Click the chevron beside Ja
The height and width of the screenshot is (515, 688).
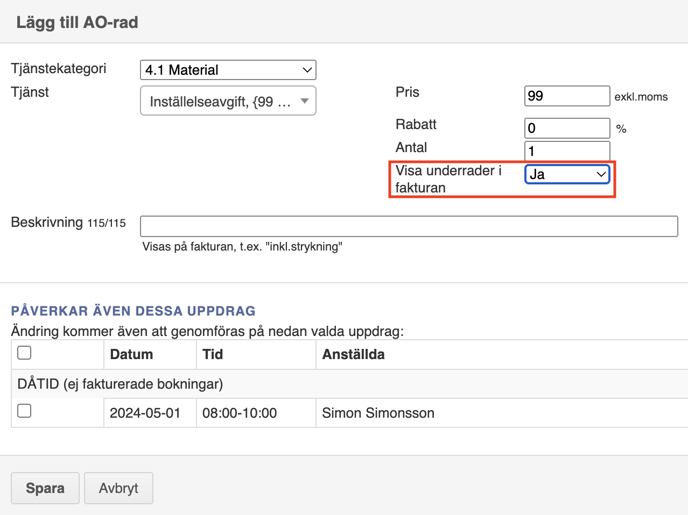(601, 175)
